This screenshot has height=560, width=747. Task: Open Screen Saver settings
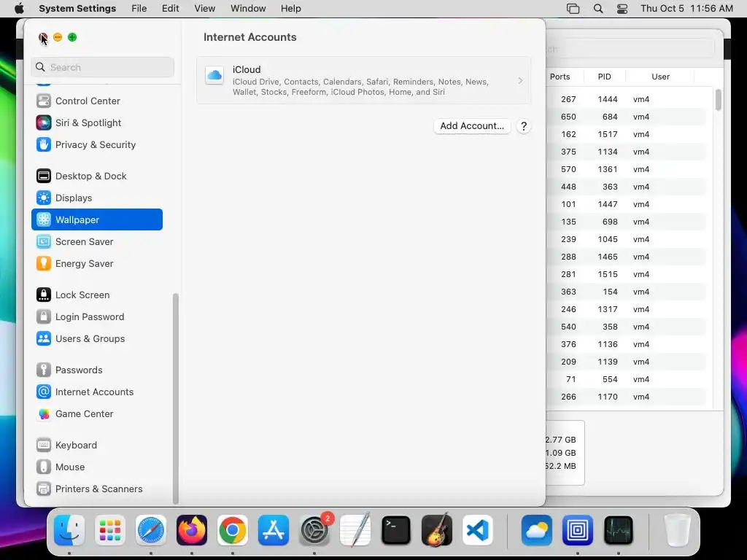coord(97,242)
